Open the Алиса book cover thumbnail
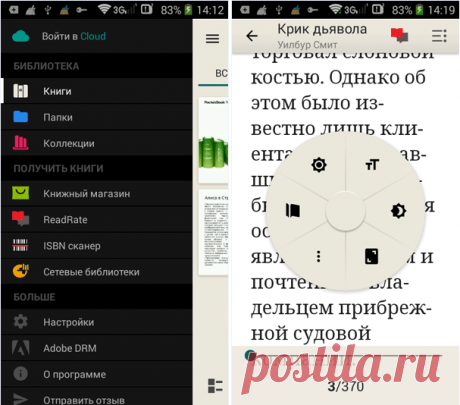The height and width of the screenshot is (405, 460). 213,232
